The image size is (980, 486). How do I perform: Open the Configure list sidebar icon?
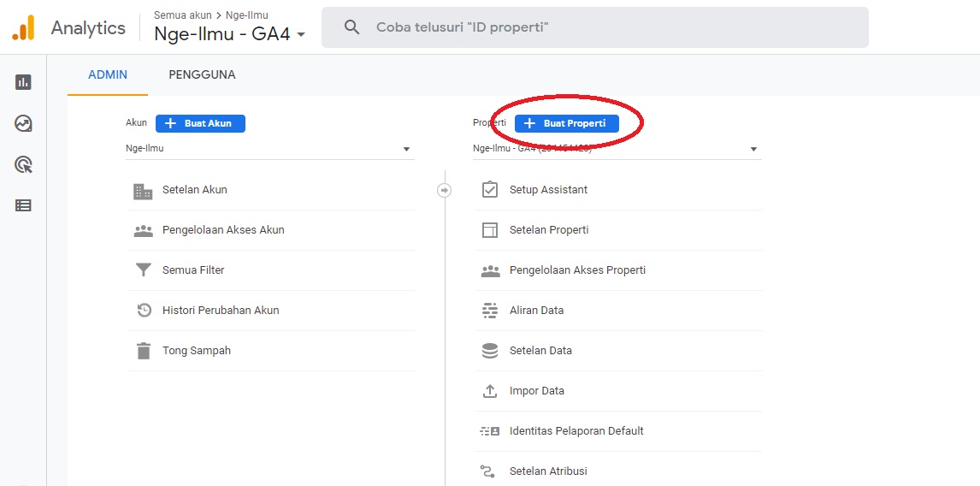pyautogui.click(x=23, y=205)
